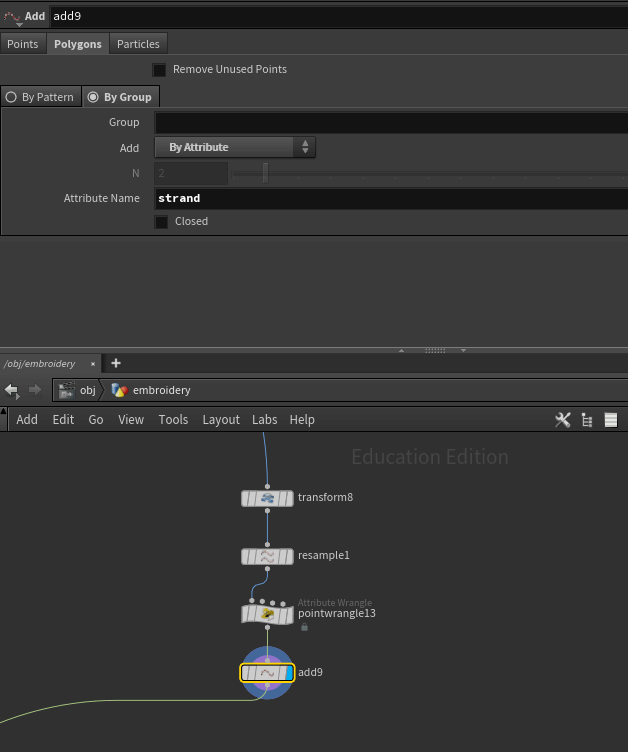This screenshot has width=628, height=752.
Task: Click the Attribute Name input field
Action: coord(390,198)
